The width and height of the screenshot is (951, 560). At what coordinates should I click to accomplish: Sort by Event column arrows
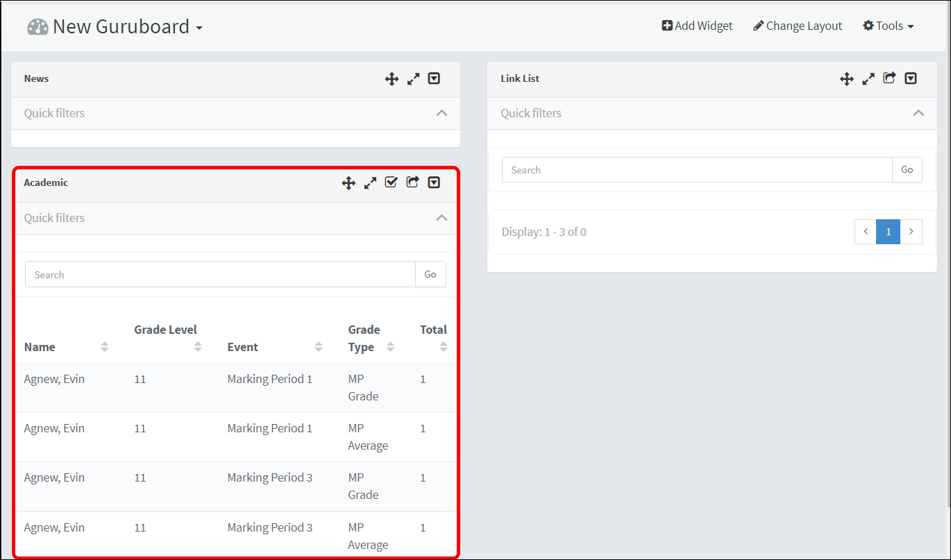coord(319,347)
